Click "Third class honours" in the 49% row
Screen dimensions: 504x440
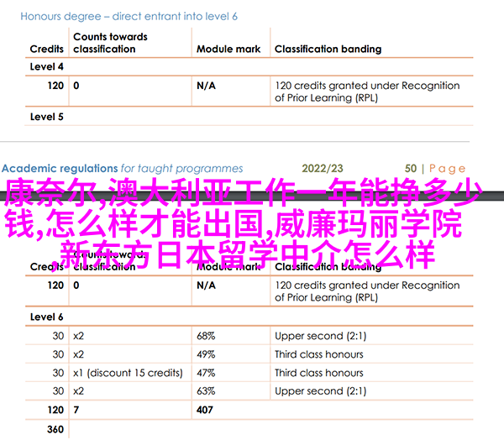pyautogui.click(x=319, y=354)
